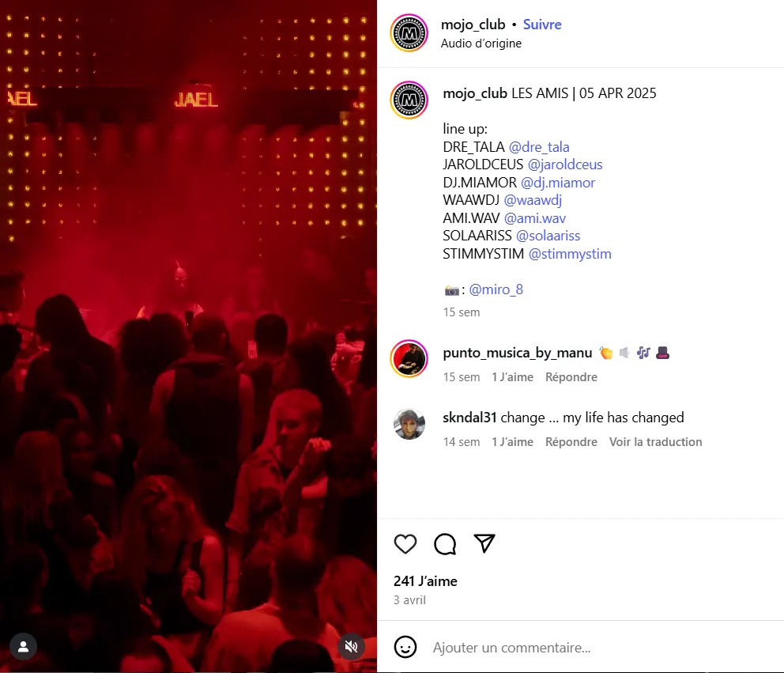Screen dimensions: 784x673
Task: Follow mojo_club via Suivre
Action: (542, 25)
